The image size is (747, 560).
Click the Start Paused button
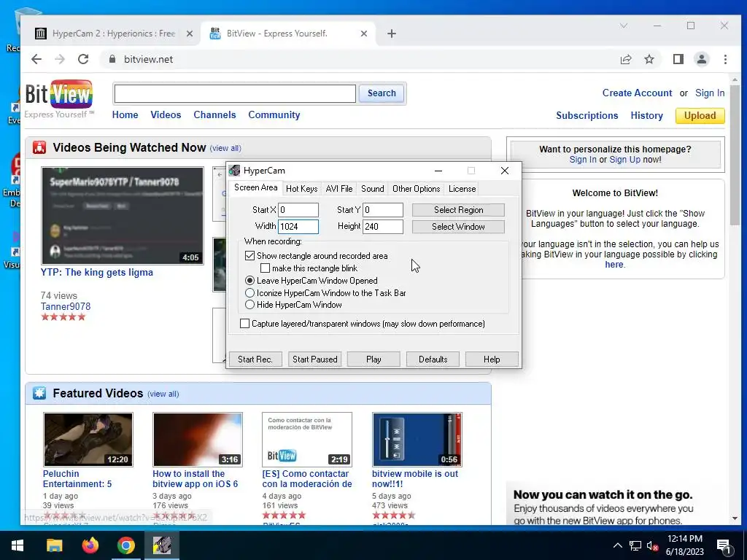tap(315, 359)
